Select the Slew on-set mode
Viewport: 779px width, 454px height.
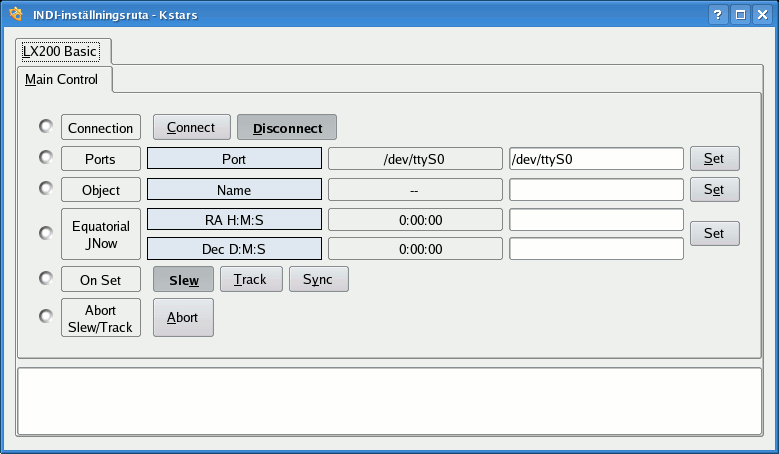pyautogui.click(x=183, y=279)
